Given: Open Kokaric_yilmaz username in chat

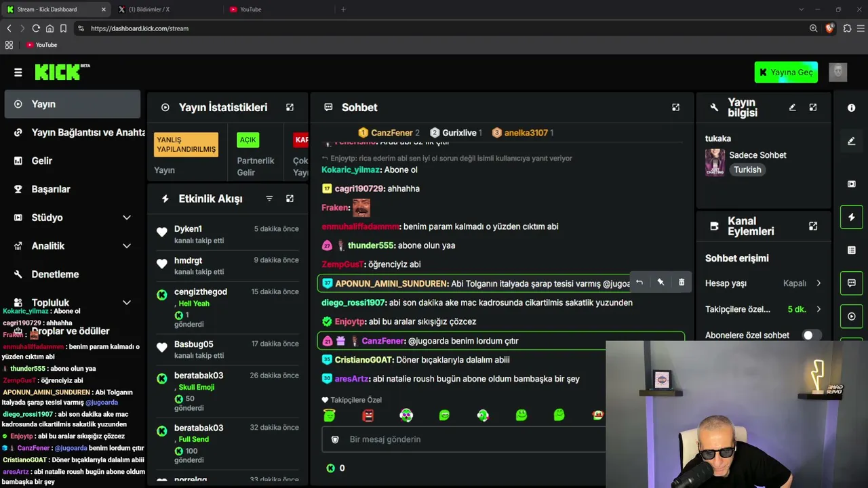Looking at the screenshot, I should coord(351,170).
